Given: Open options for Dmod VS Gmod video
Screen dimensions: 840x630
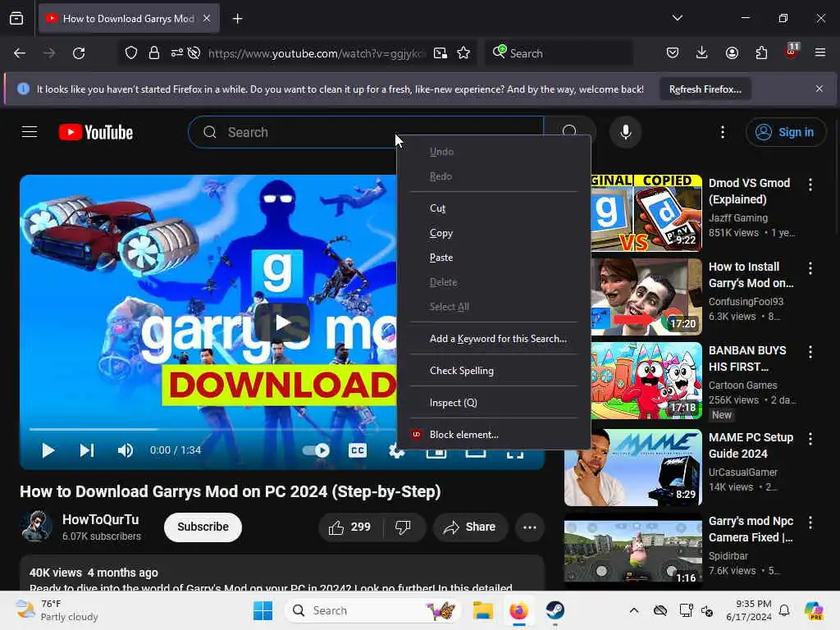Looking at the screenshot, I should point(810,185).
